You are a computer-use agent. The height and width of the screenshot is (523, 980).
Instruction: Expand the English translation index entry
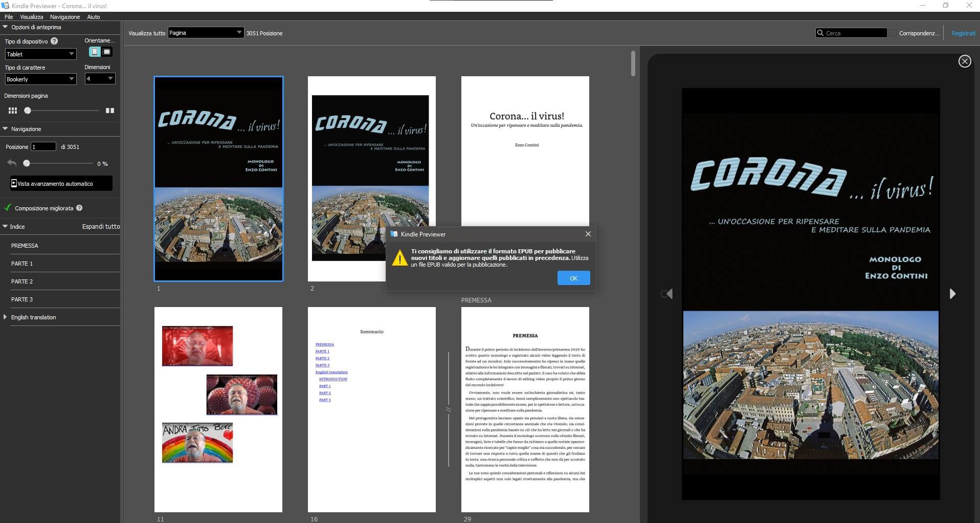[6, 317]
